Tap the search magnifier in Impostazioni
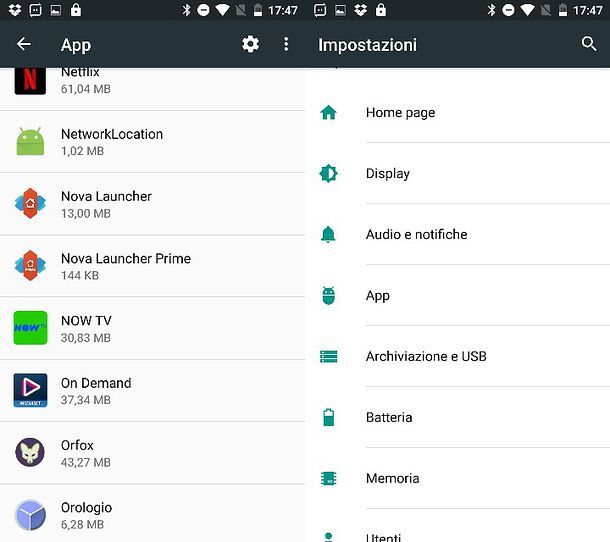This screenshot has width=610, height=542. [x=589, y=44]
